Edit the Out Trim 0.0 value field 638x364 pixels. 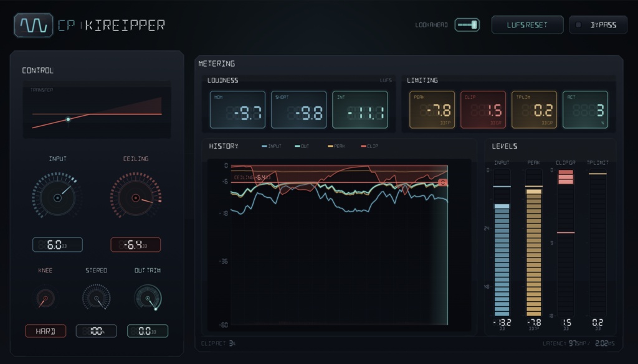click(x=148, y=331)
